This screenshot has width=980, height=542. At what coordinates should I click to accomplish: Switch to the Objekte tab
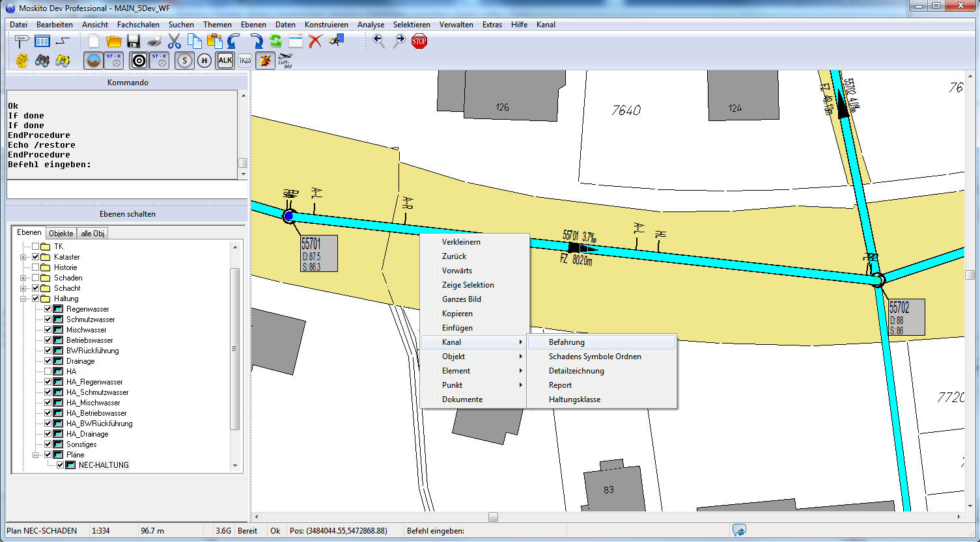61,233
